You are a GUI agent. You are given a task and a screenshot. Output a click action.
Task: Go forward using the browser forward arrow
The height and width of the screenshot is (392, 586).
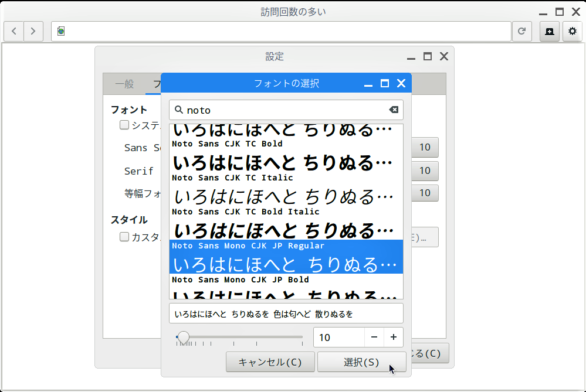pos(33,31)
